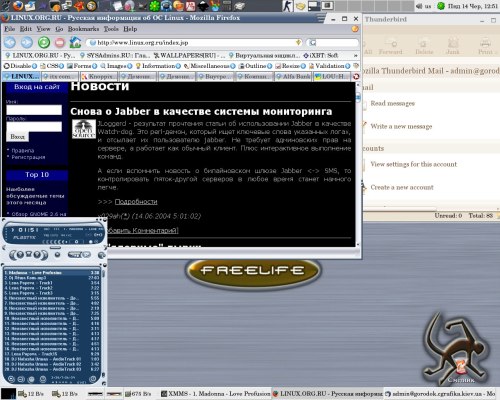Expand the bookmarks toolbar overflow chevron

pyautogui.click(x=356, y=55)
